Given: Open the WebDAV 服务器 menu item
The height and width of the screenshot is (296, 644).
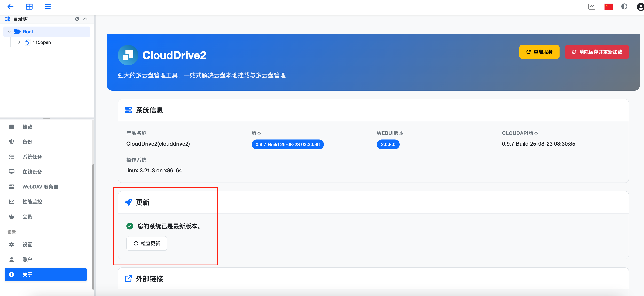Looking at the screenshot, I should coord(40,187).
